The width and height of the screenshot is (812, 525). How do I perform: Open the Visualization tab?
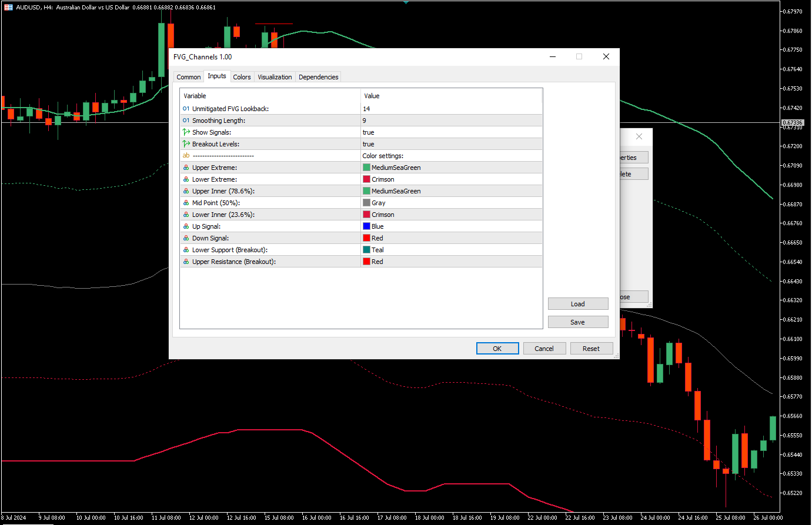(275, 77)
